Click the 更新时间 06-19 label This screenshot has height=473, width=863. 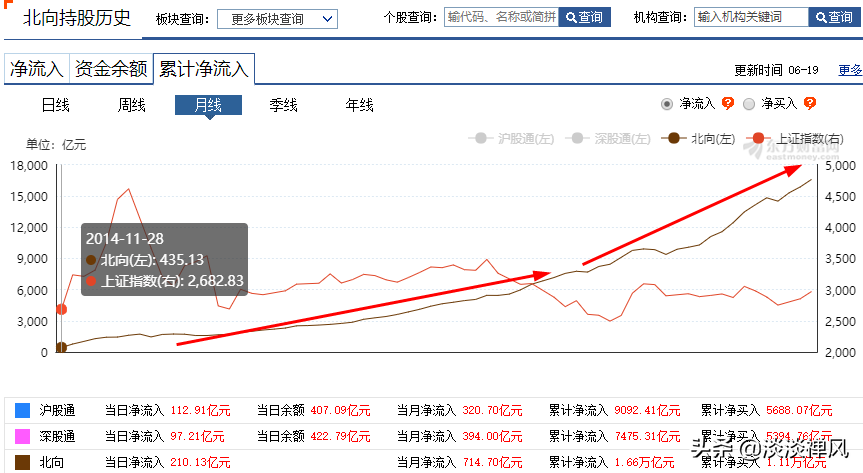pyautogui.click(x=776, y=70)
